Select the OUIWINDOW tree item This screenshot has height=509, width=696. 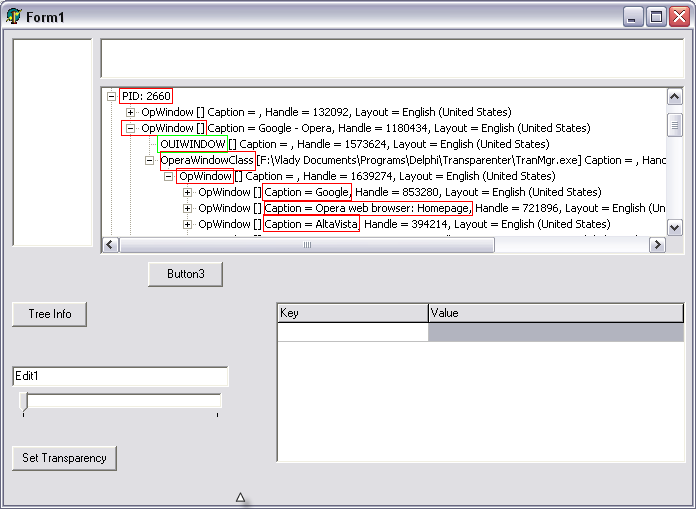[192, 144]
